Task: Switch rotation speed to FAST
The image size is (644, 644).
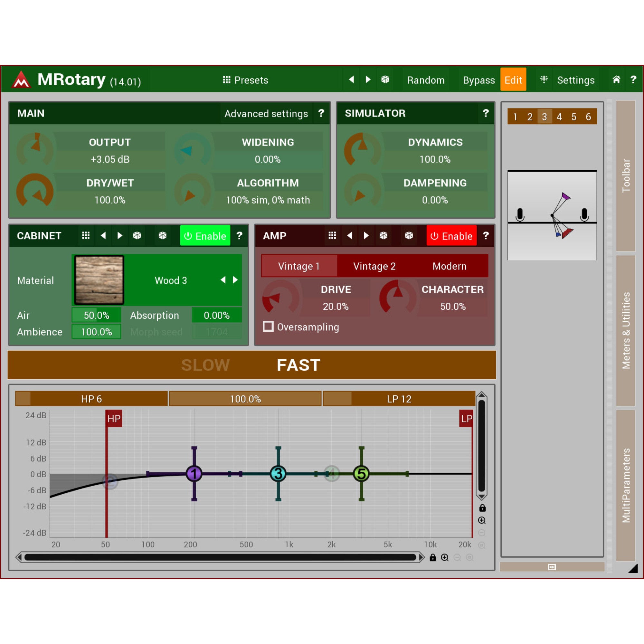Action: pyautogui.click(x=298, y=365)
